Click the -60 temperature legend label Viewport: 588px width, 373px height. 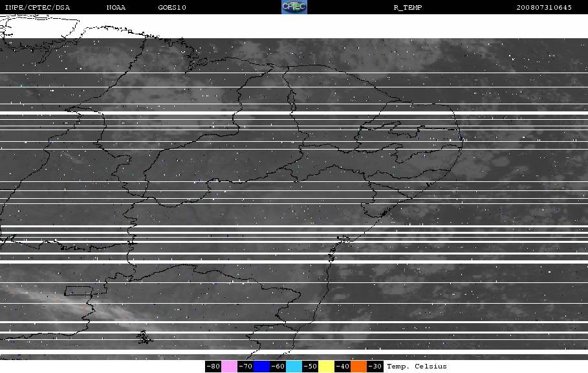[278, 367]
